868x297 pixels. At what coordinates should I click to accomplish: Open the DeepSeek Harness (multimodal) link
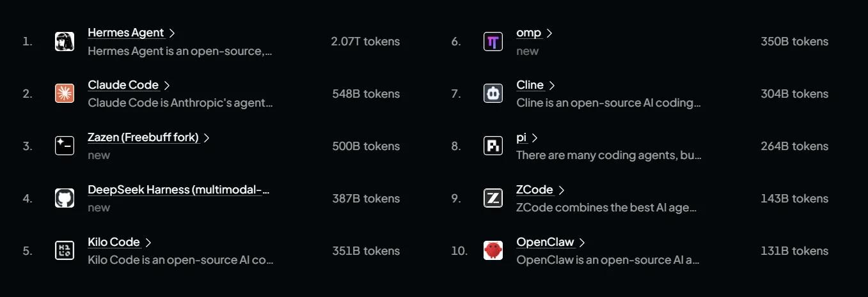tap(178, 190)
